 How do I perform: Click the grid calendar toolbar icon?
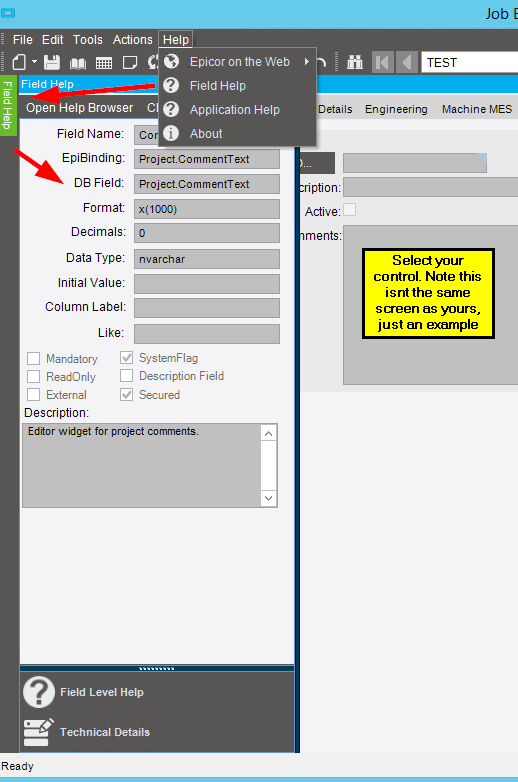tap(104, 63)
